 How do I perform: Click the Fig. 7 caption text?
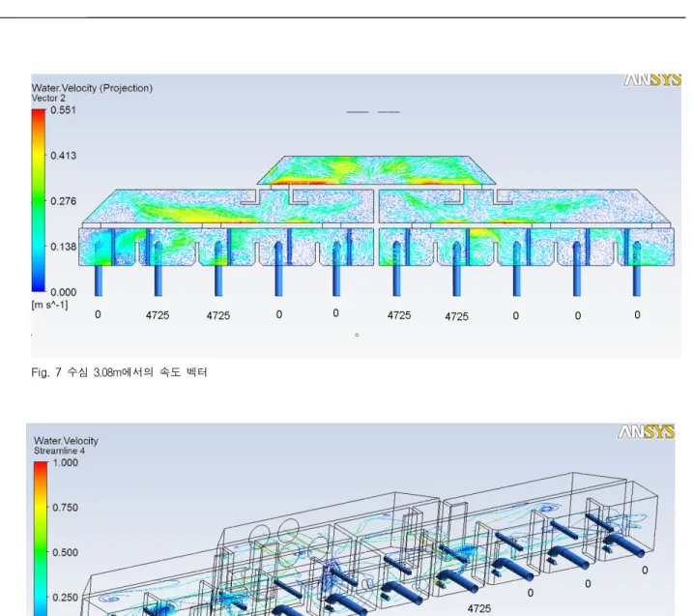click(x=119, y=372)
